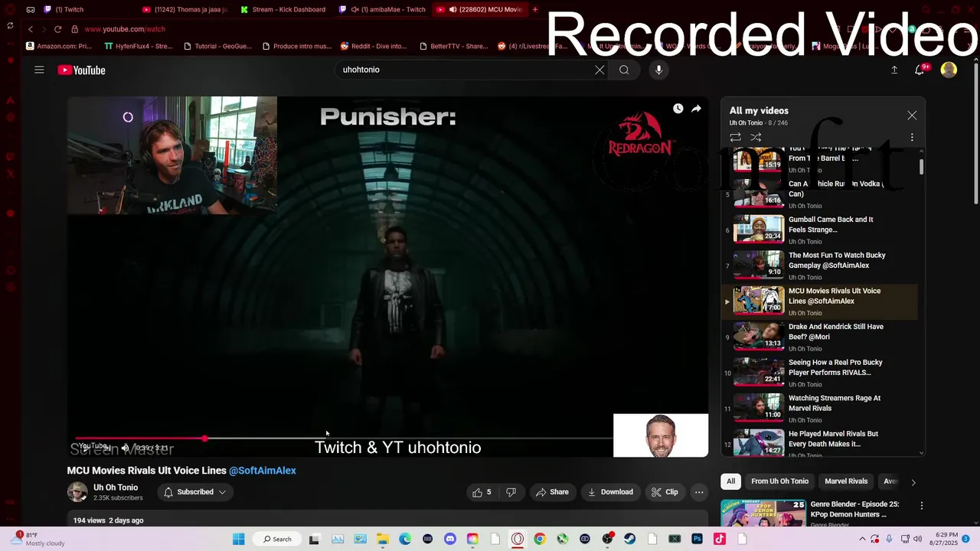This screenshot has width=980, height=551.
Task: Click the share arrow on the video player
Action: [x=696, y=109]
